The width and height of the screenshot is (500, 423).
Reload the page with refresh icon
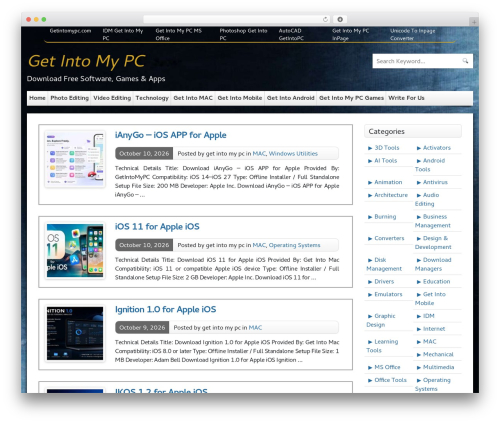[325, 19]
